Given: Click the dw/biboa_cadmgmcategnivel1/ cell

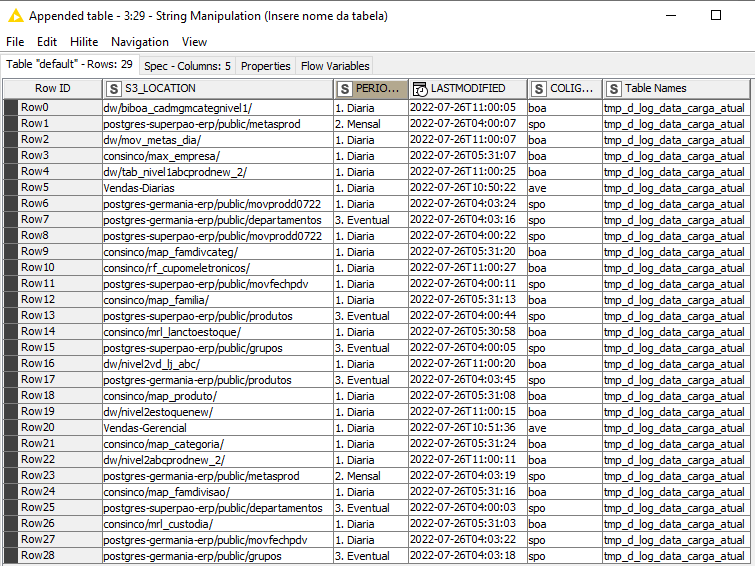Looking at the screenshot, I should click(x=218, y=108).
